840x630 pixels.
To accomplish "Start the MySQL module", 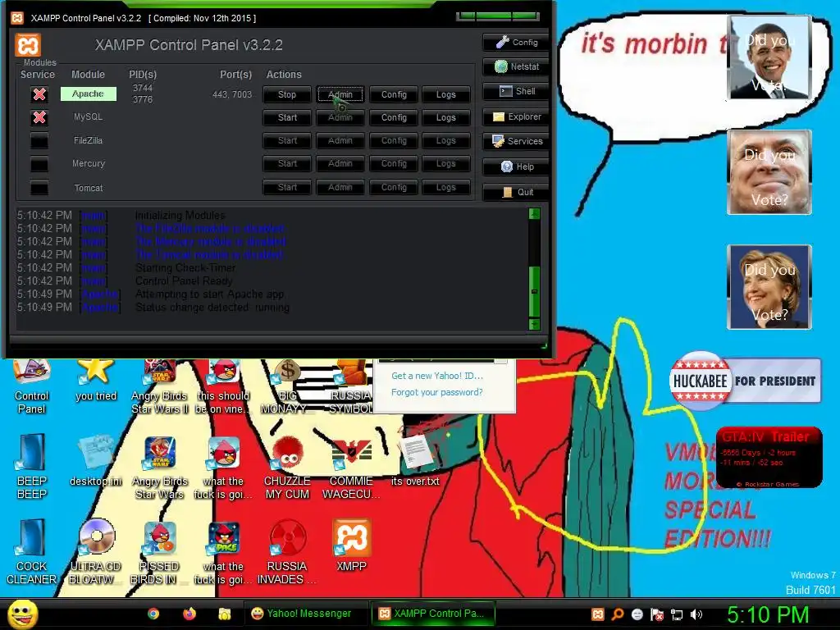I will pyautogui.click(x=286, y=117).
